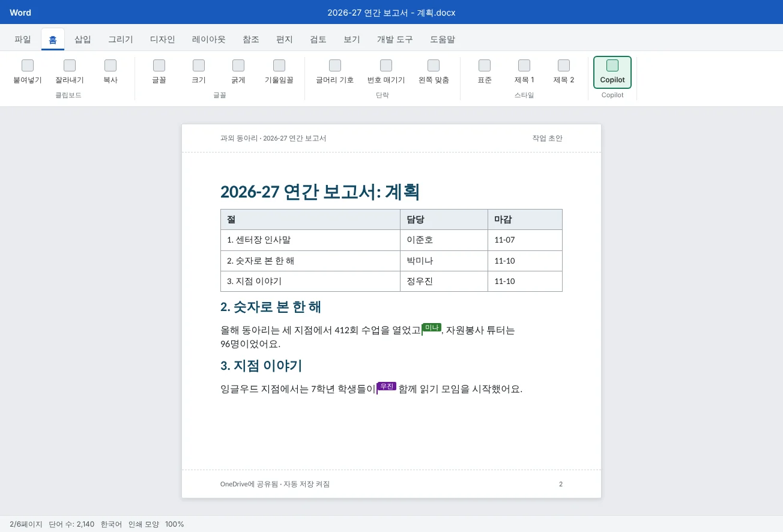783x532 pixels.
Task: Click the heading '3. 지점 이야기'
Action: click(261, 366)
